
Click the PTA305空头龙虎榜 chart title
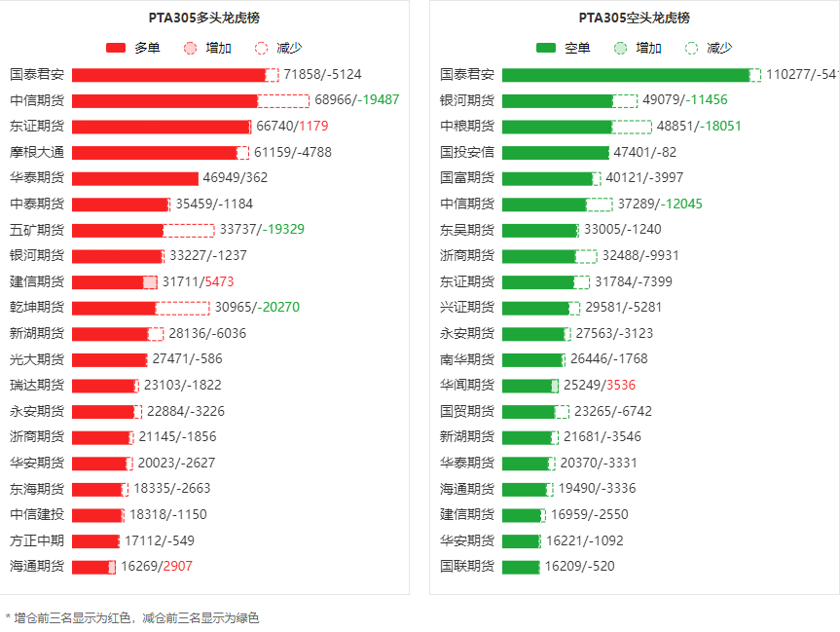click(634, 18)
